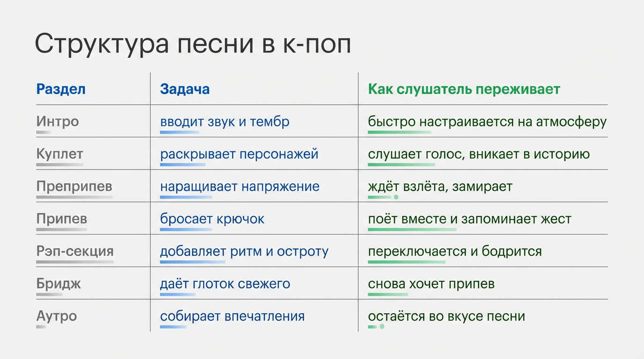Click the "Как слушатель переживает" header
Viewport: 644px width, 359px height.
(464, 89)
